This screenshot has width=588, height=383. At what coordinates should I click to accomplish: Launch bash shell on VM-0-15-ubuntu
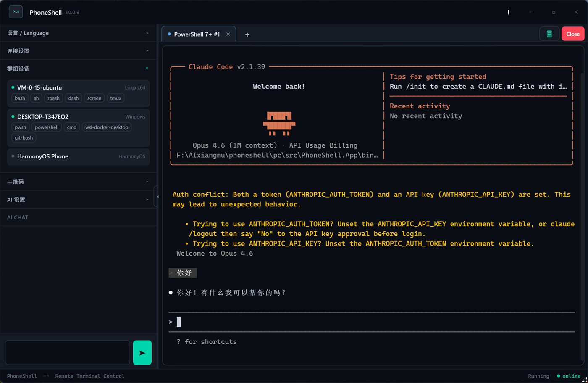click(x=20, y=98)
